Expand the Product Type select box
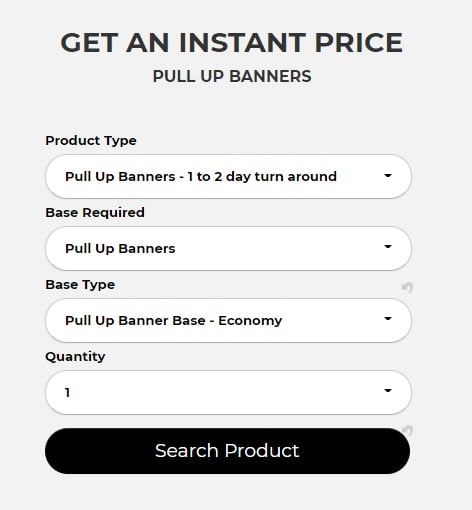The image size is (472, 510). click(x=228, y=176)
